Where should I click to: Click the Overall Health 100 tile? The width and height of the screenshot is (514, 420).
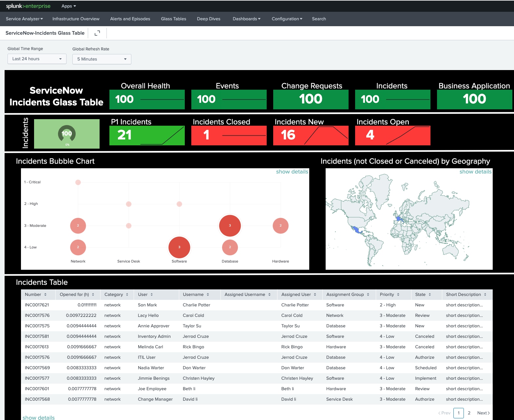tap(147, 99)
